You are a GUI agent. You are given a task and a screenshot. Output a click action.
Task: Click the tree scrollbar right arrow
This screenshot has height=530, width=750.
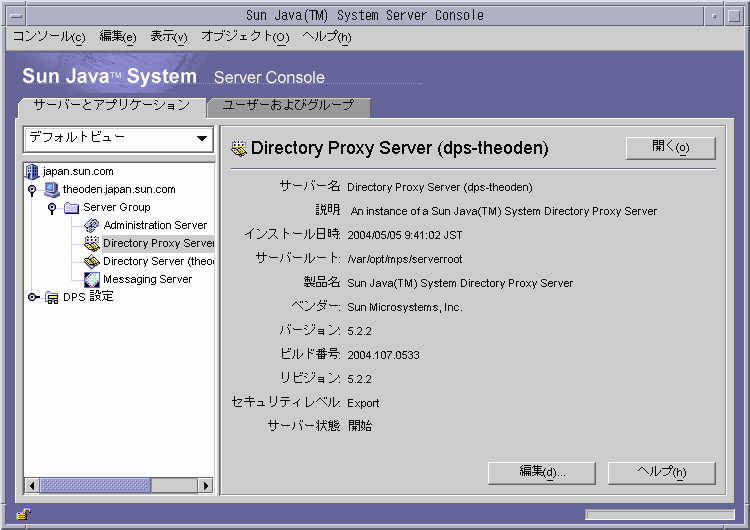click(206, 486)
